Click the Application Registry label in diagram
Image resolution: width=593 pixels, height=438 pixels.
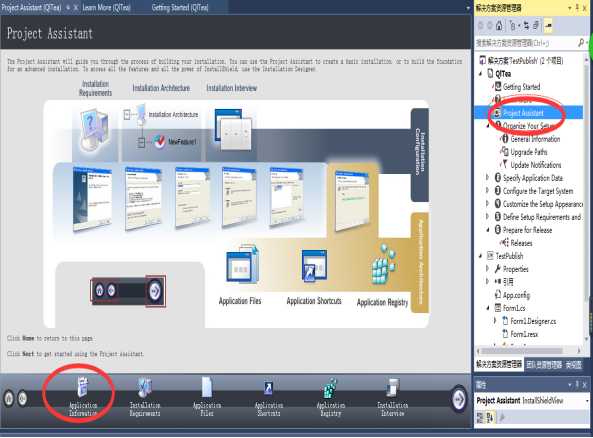tap(382, 302)
